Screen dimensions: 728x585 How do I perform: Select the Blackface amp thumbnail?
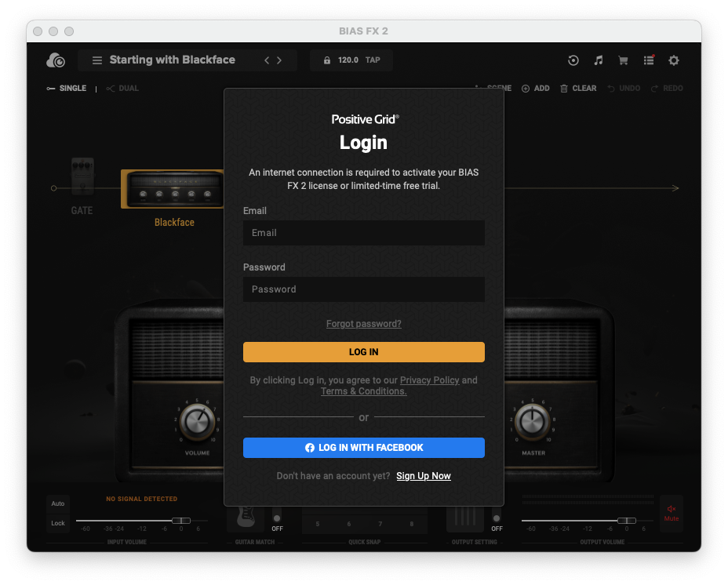(173, 189)
